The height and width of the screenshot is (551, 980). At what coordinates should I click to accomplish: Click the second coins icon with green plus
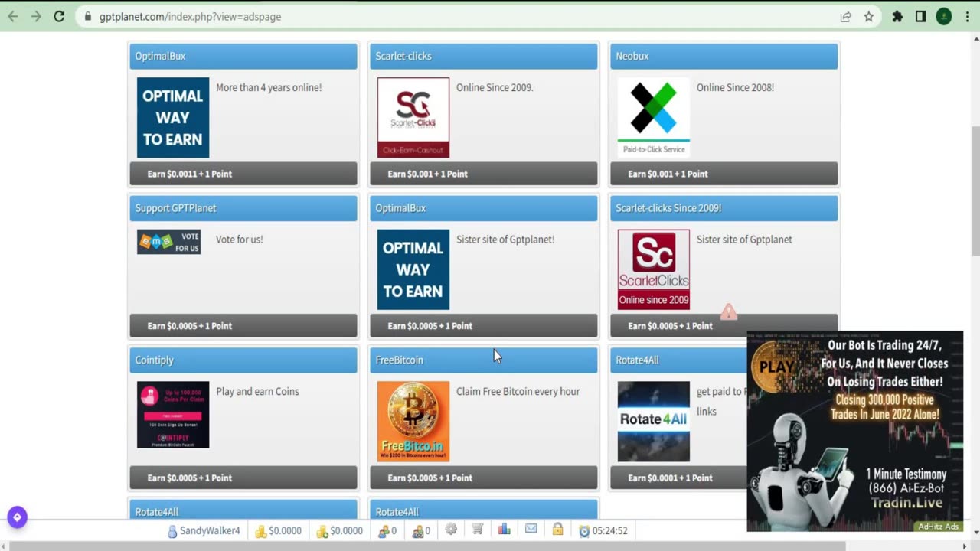pos(322,530)
